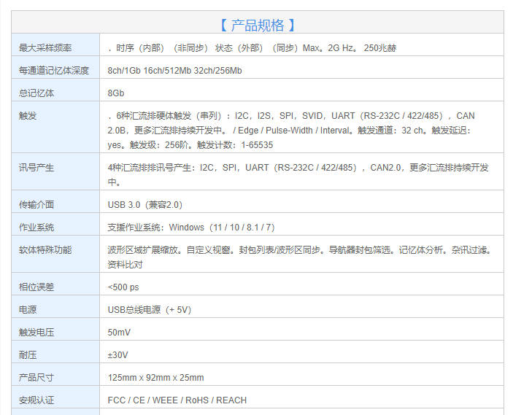
Task: Select the 触发 row label
Action: point(28,116)
